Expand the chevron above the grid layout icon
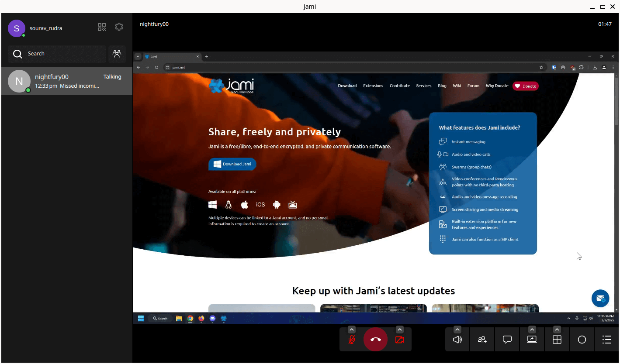Viewport: 620px width, 364px height. [557, 329]
